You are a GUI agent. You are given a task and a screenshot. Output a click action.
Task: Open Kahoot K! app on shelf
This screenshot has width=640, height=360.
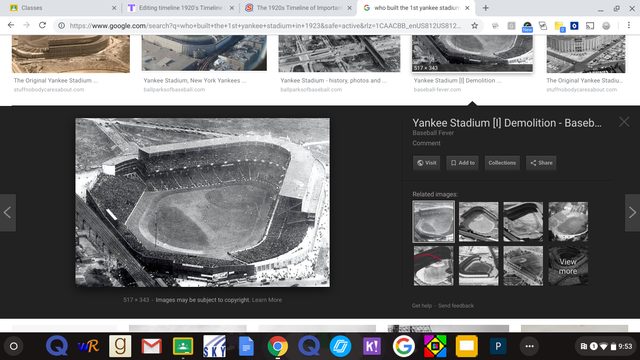coord(372,346)
